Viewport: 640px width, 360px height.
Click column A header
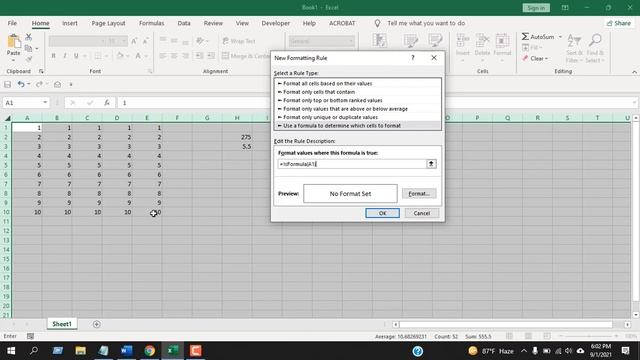27,118
